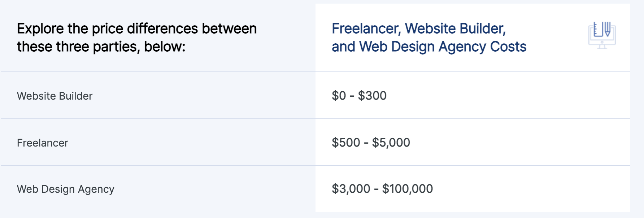Click the '$100,000' upper price value

tap(407, 189)
